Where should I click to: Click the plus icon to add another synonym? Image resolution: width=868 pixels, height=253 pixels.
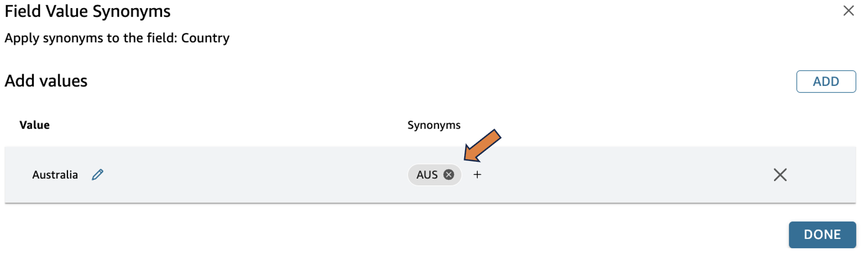[x=478, y=175]
